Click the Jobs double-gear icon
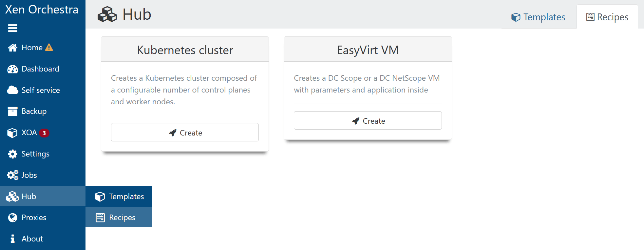This screenshot has height=250, width=644. pos(12,175)
